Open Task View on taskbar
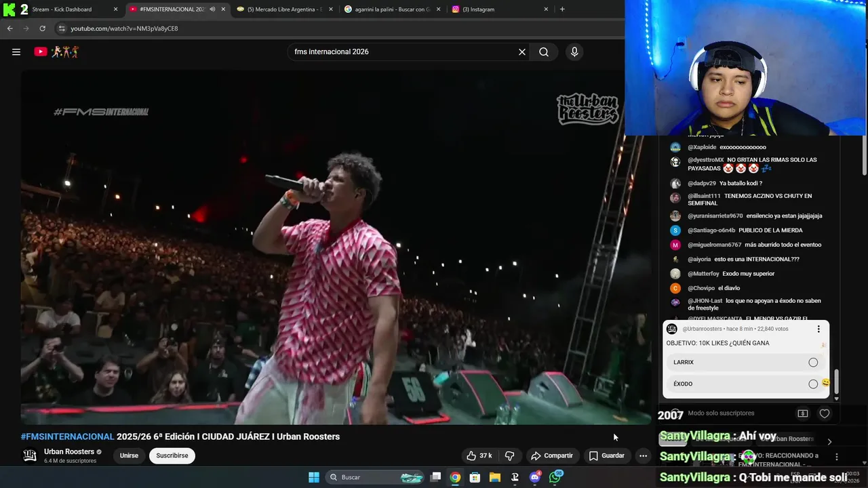The width and height of the screenshot is (868, 488). coord(436,477)
